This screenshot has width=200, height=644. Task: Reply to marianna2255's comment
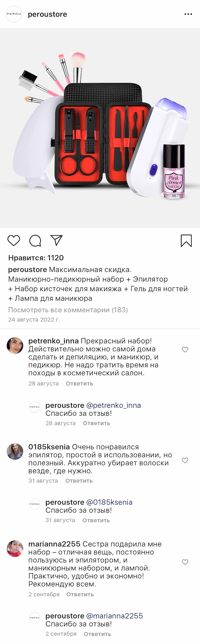80,594
